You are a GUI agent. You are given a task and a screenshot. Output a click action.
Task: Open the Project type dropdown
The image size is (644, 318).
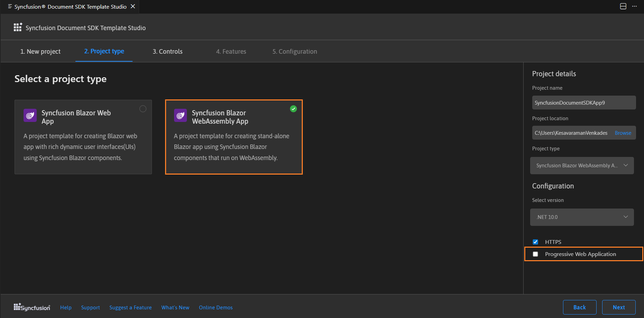tap(582, 166)
